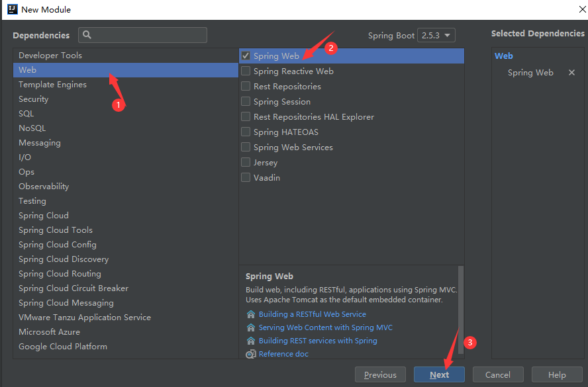Open the Spring Cloud Tools category
Image resolution: width=588 pixels, height=387 pixels.
(x=126, y=230)
